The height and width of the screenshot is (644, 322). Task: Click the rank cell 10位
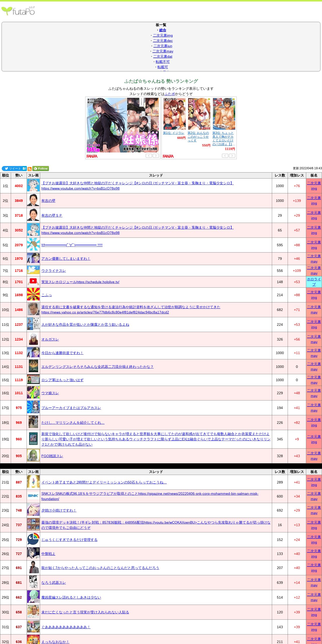[6, 310]
